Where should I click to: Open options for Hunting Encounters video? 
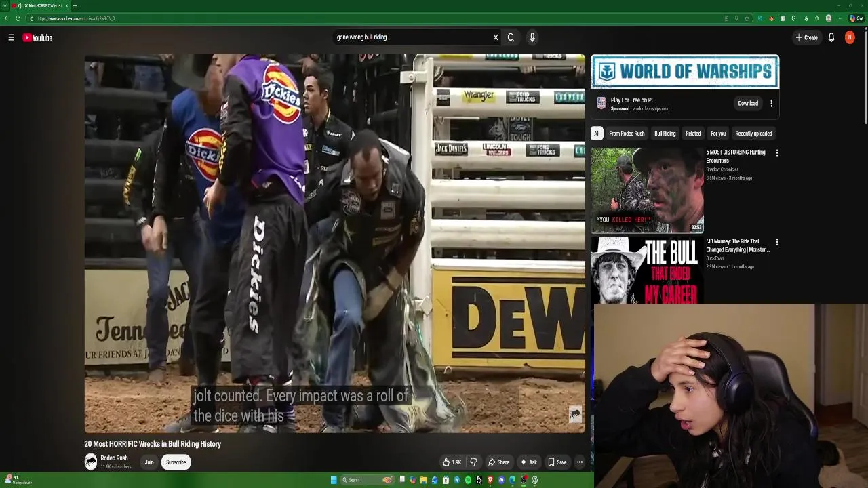[x=777, y=153]
